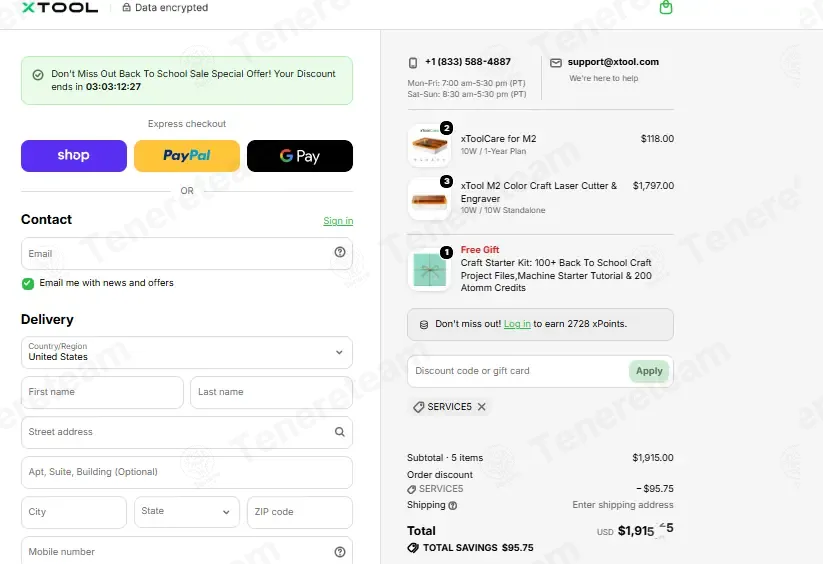
Task: Click the Street address search magnifier icon
Action: (x=340, y=432)
